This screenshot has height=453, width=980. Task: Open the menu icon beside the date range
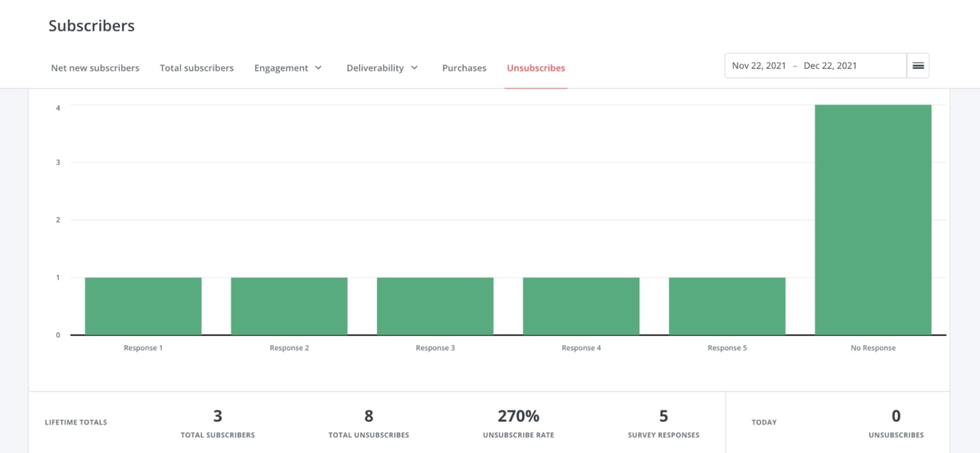pos(918,66)
